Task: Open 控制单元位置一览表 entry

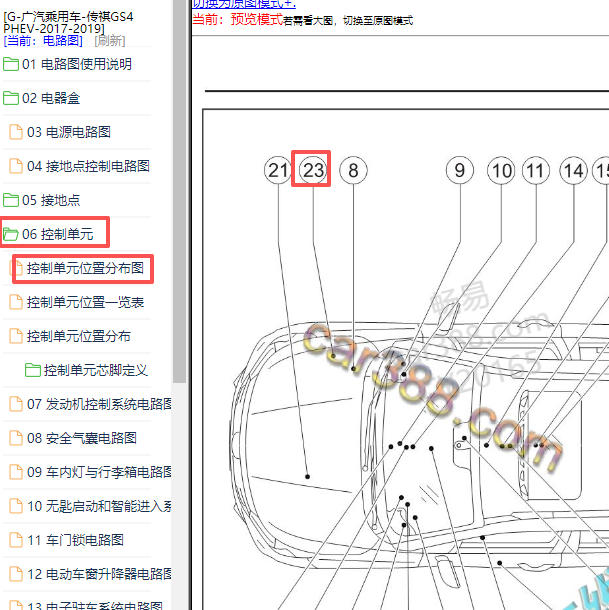Action: 85,302
